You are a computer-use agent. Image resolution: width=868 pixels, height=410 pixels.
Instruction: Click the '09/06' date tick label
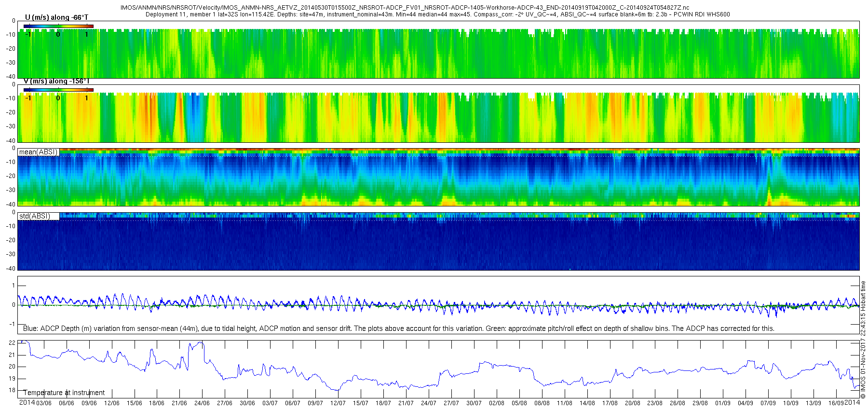(89, 403)
